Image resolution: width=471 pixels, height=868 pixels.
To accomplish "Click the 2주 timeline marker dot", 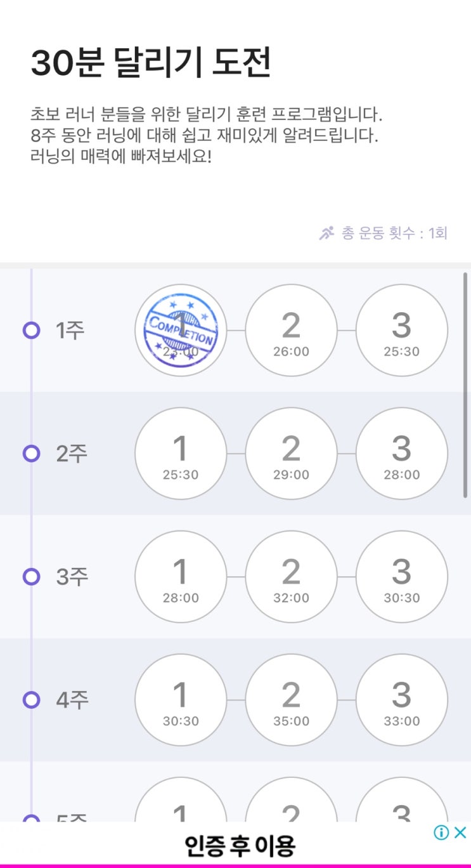I will pyautogui.click(x=31, y=454).
